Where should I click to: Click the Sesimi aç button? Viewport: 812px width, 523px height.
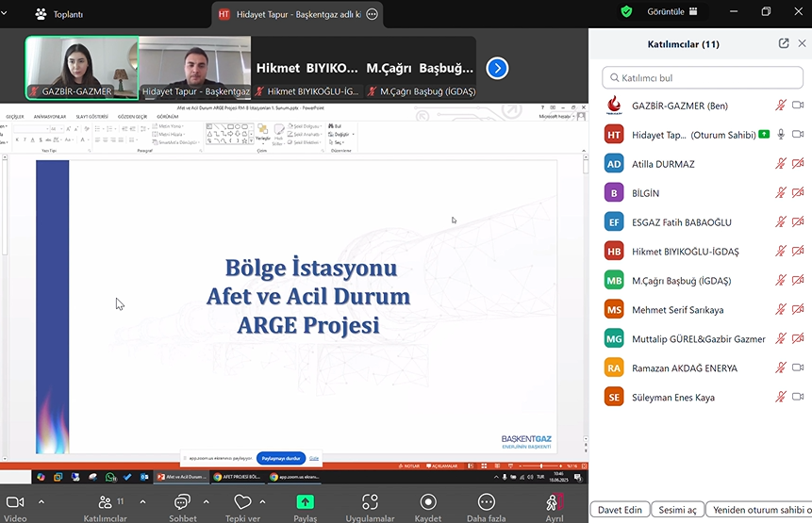pos(677,510)
